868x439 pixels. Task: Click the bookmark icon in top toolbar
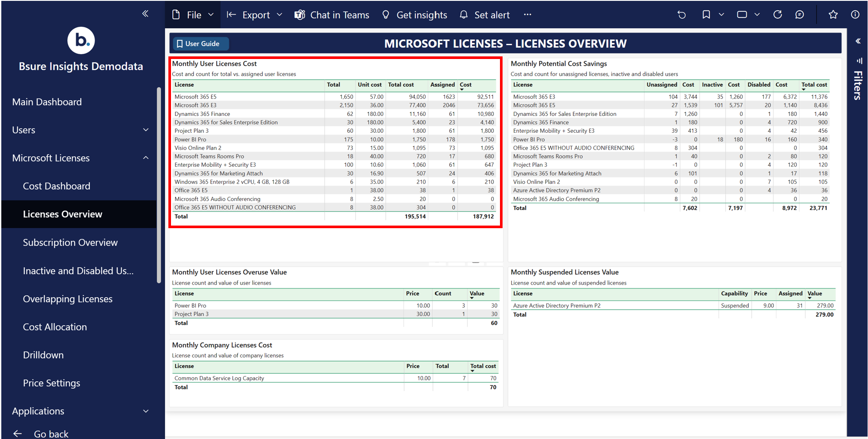click(x=706, y=15)
